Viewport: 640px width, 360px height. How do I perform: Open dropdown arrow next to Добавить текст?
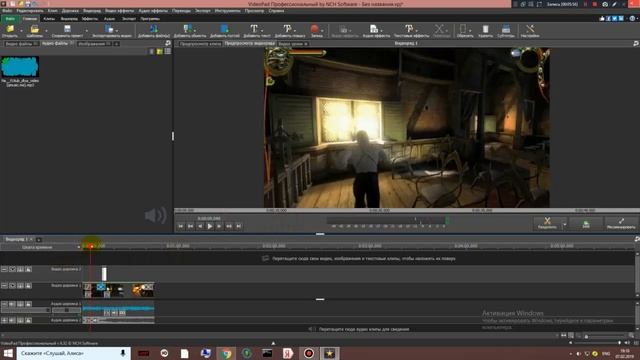click(x=262, y=30)
